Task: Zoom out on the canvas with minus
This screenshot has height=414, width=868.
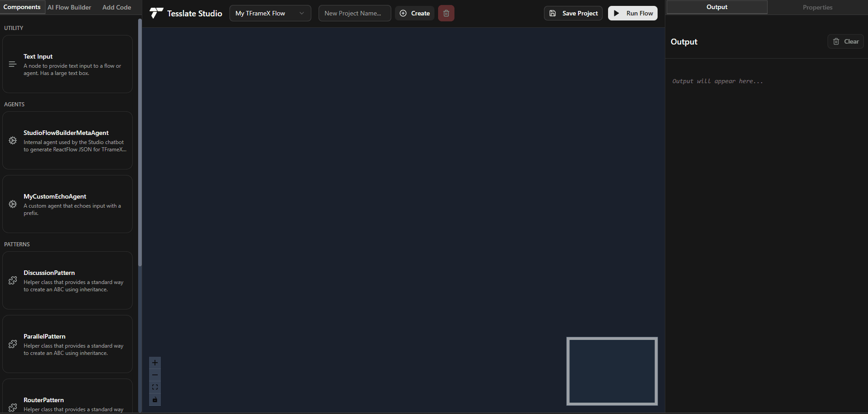Action: [x=155, y=375]
